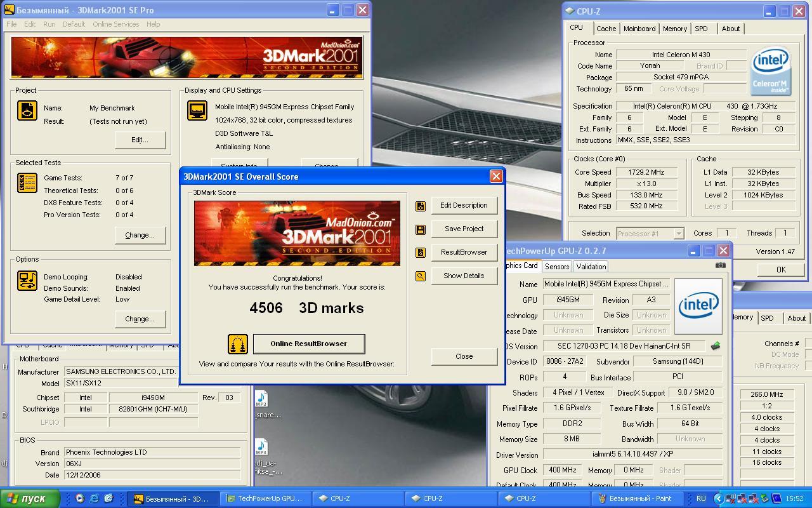Click the Save Project floppy disk icon
The height and width of the screenshot is (508, 812).
[420, 229]
